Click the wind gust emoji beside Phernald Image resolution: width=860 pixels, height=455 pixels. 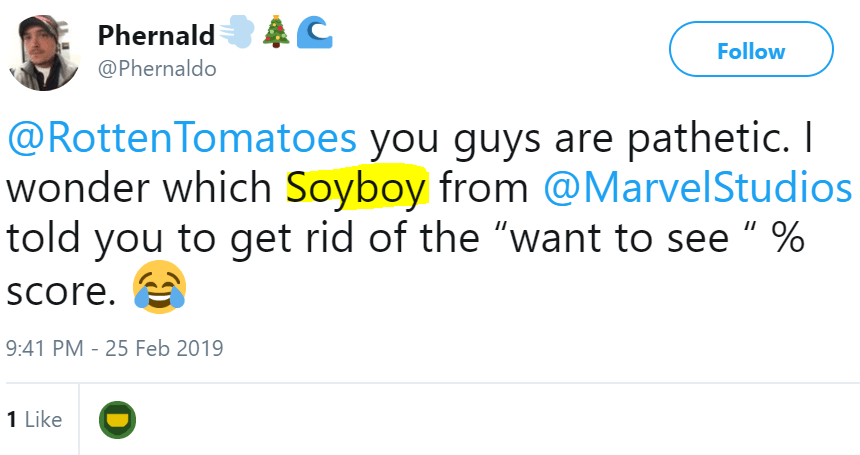[236, 35]
